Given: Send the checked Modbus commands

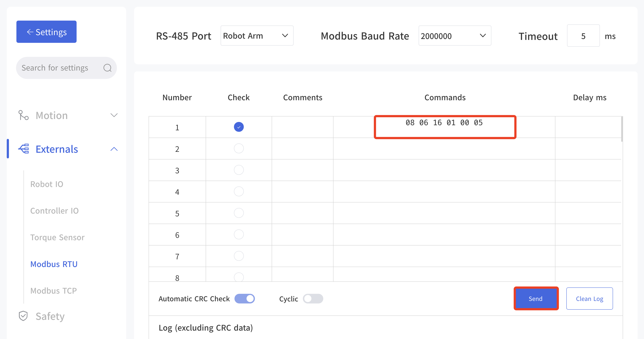Looking at the screenshot, I should click(x=536, y=299).
